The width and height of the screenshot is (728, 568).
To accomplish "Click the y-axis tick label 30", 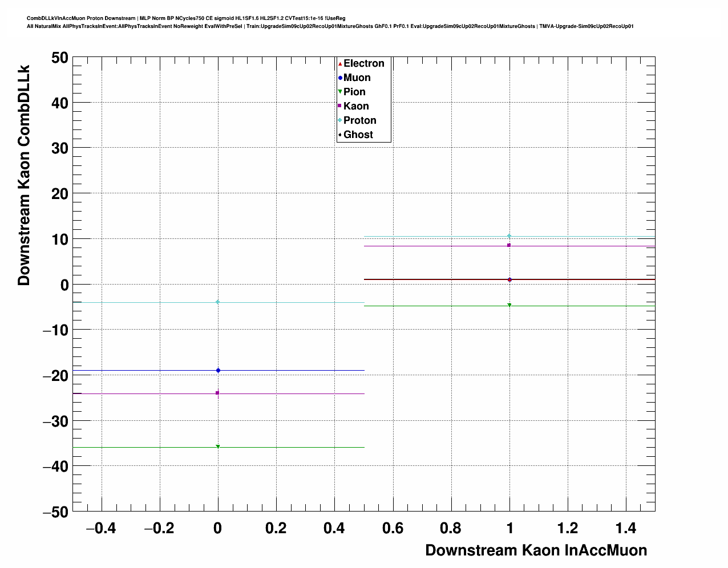I will [x=61, y=148].
